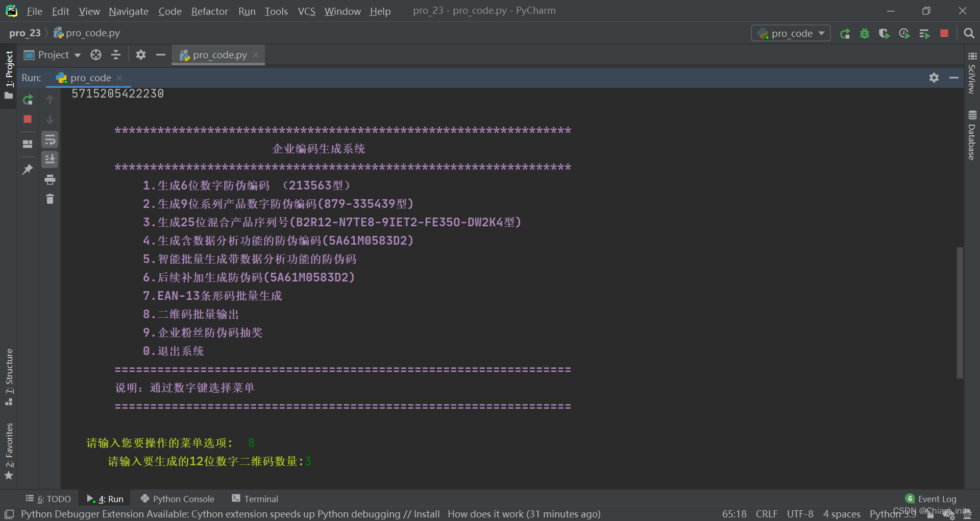Open the Profile run icon

click(904, 34)
